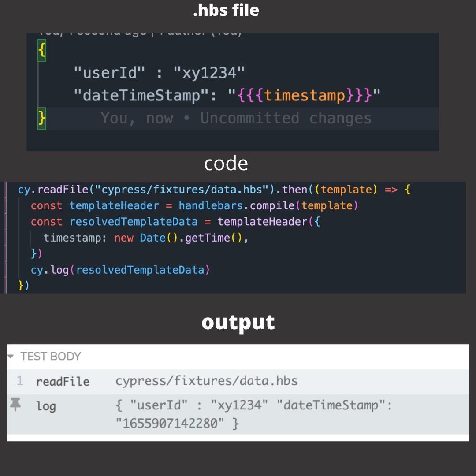Collapse the JSON block using the brace marker
Viewport: 476px width, 476px height.
(x=41, y=50)
